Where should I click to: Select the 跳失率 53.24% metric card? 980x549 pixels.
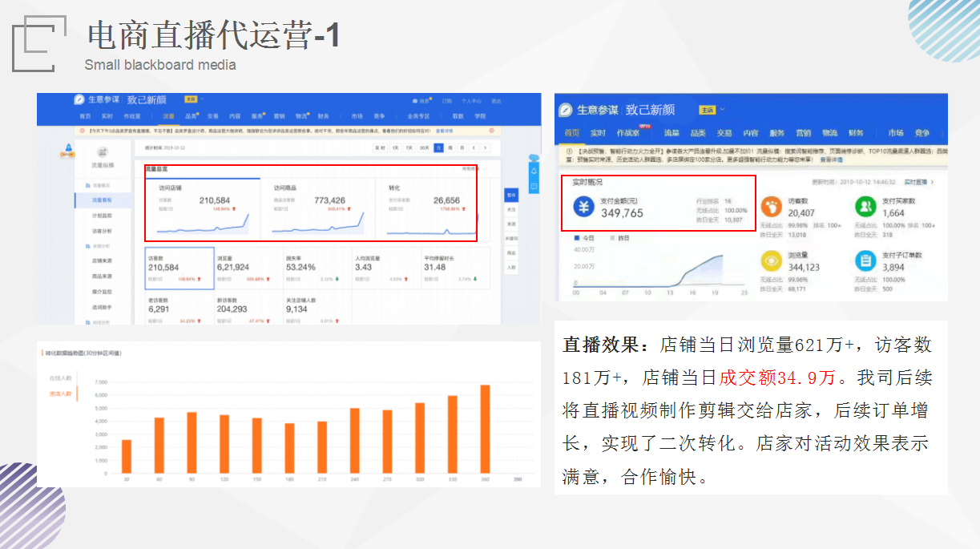(318, 268)
